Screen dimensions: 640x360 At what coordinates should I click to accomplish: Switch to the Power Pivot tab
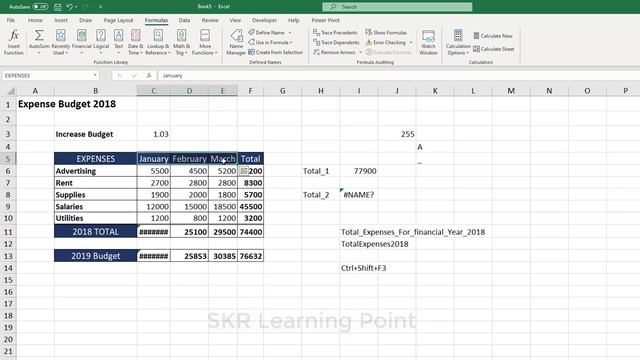click(x=325, y=20)
